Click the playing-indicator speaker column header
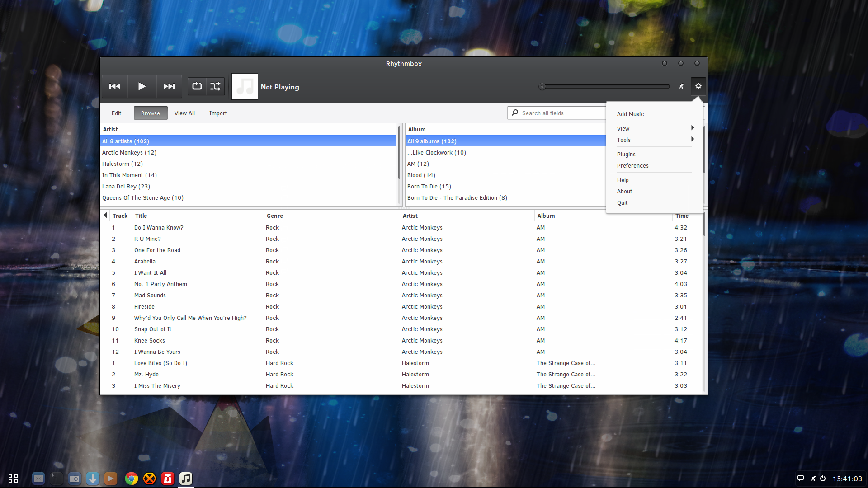 point(105,216)
